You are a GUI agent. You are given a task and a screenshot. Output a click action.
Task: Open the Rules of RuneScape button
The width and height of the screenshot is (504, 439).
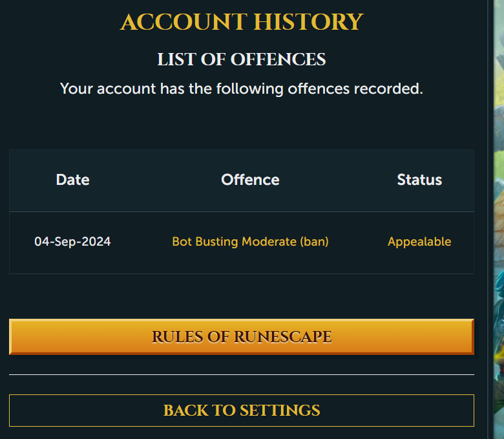coord(242,337)
